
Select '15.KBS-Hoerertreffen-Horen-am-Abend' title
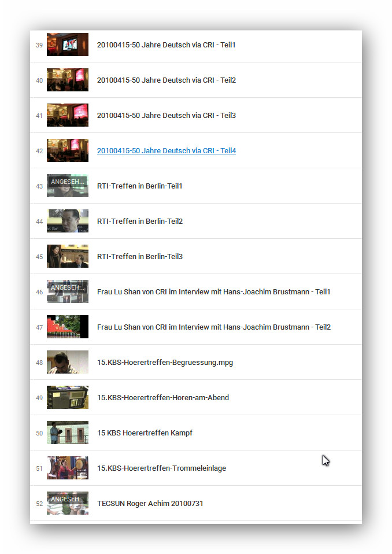point(162,398)
